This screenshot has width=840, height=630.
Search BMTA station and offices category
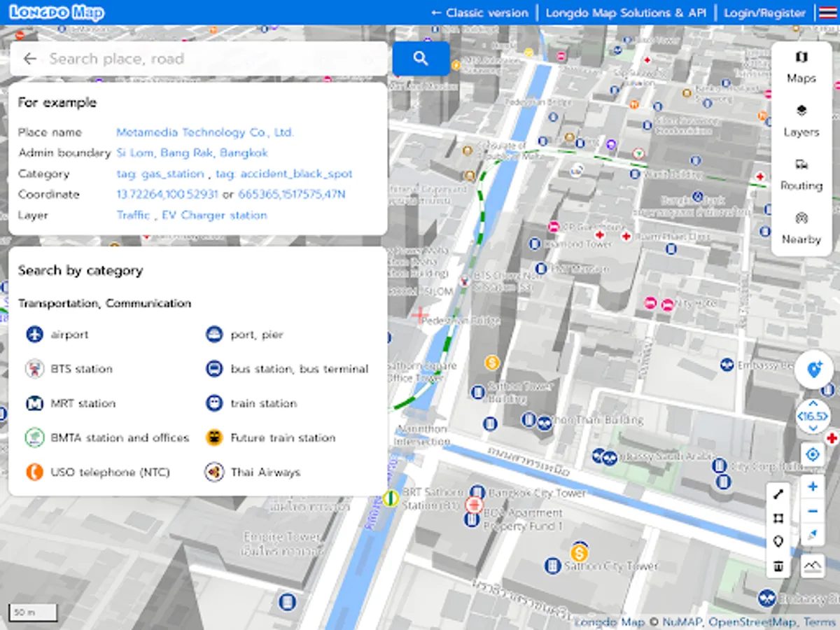(x=107, y=437)
